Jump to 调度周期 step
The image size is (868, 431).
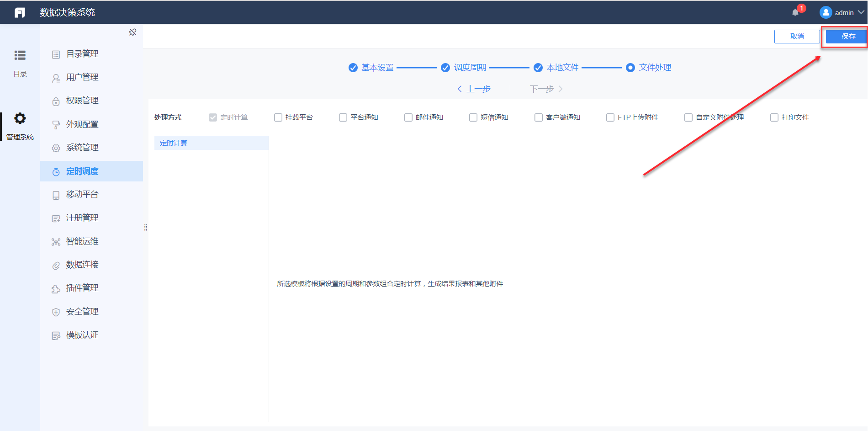463,68
